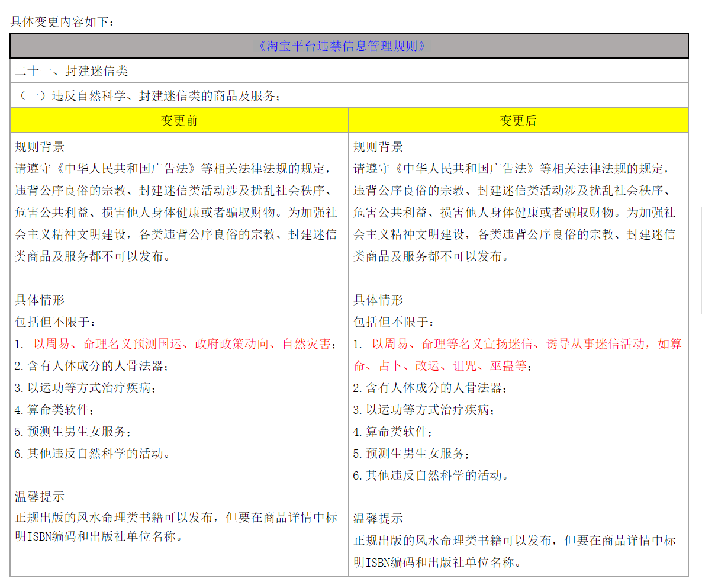Click the 变更前 column header

pyautogui.click(x=179, y=120)
